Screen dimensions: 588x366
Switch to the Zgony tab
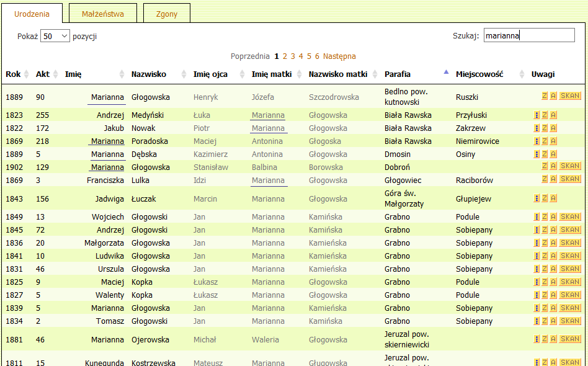pos(167,14)
